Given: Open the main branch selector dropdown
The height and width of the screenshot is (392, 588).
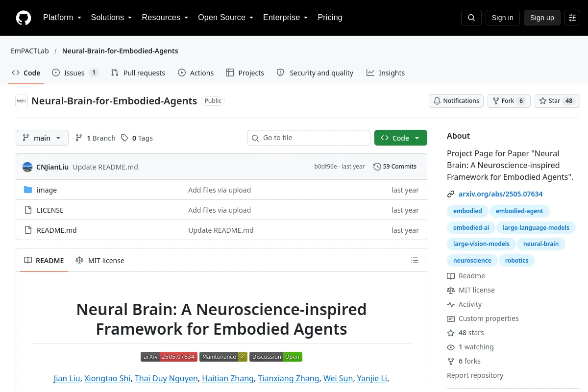Looking at the screenshot, I should tap(42, 138).
